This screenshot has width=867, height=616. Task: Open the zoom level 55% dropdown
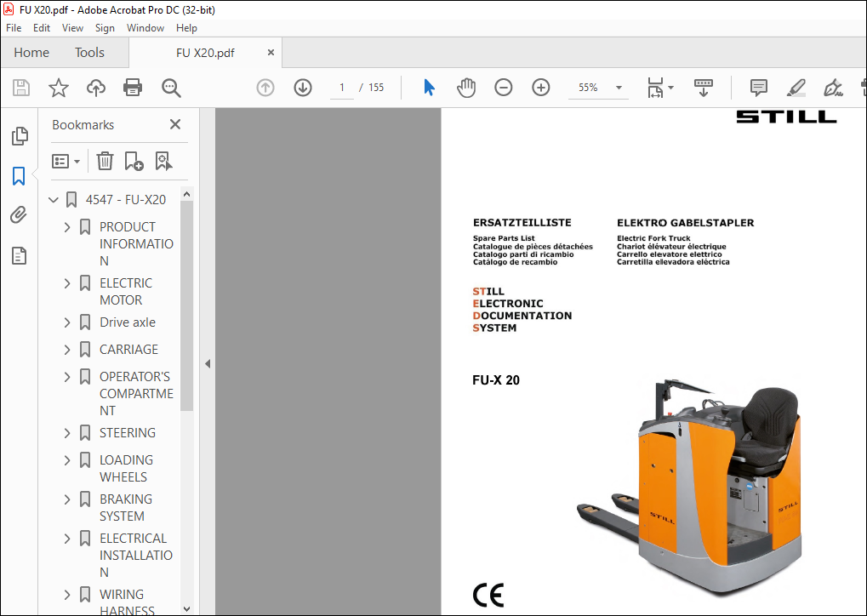coord(619,88)
